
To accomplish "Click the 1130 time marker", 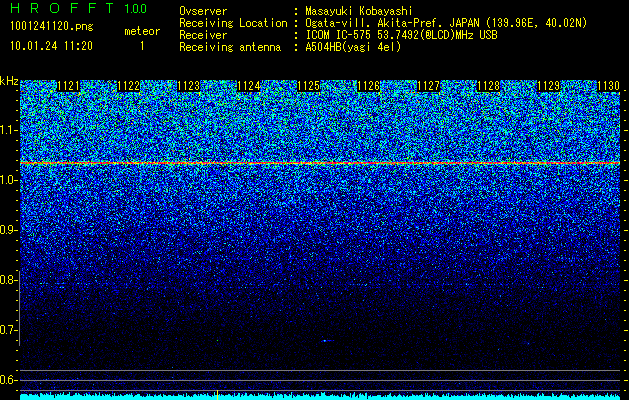I will [609, 86].
